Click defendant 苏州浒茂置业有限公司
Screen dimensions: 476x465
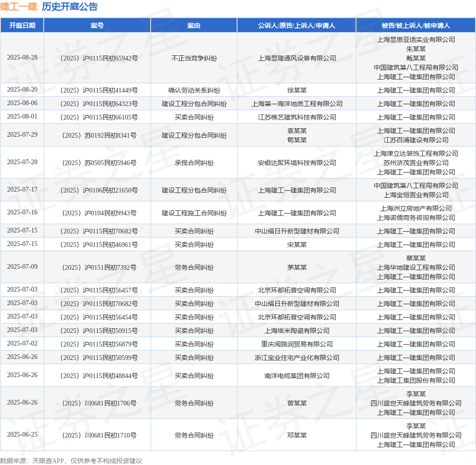(x=416, y=163)
